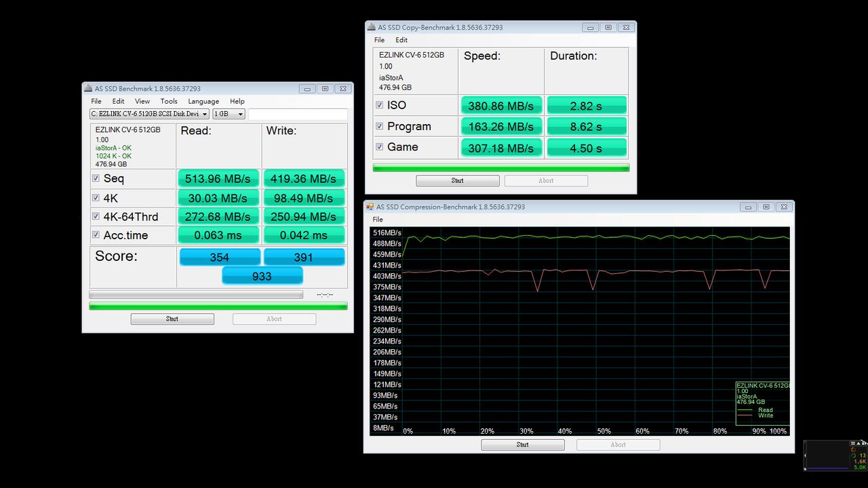Click the Program speed 163.26 MB/s
This screenshot has width=868, height=488.
coord(501,127)
